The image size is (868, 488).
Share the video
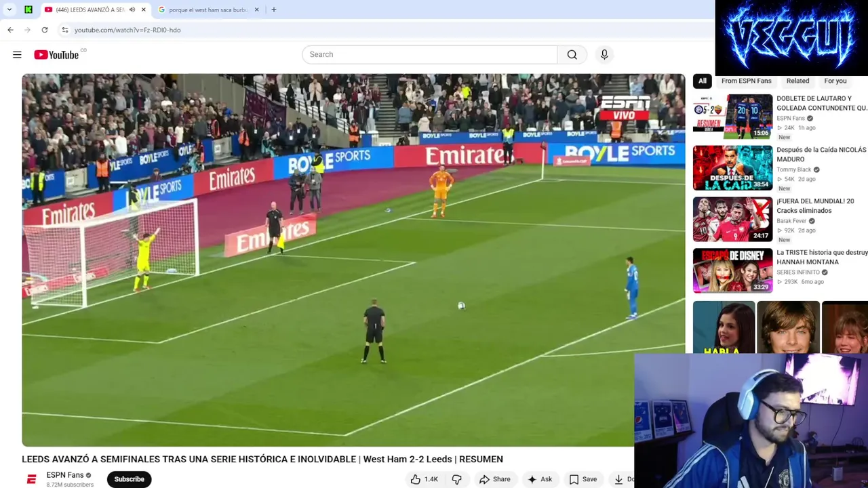pos(494,479)
